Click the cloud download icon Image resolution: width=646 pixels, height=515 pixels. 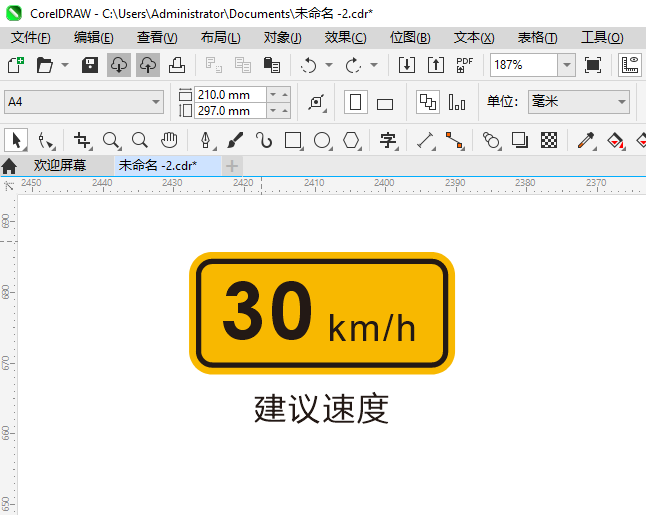point(119,65)
